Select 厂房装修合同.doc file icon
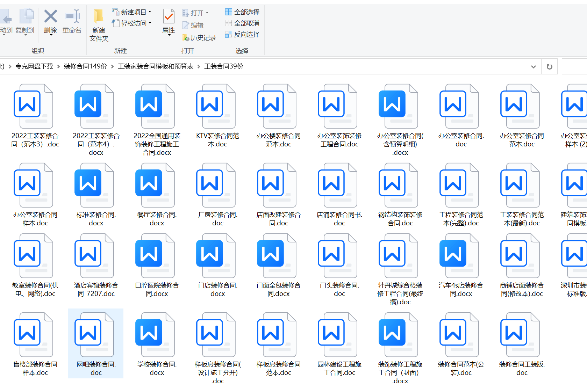The height and width of the screenshot is (392, 587). click(216, 185)
